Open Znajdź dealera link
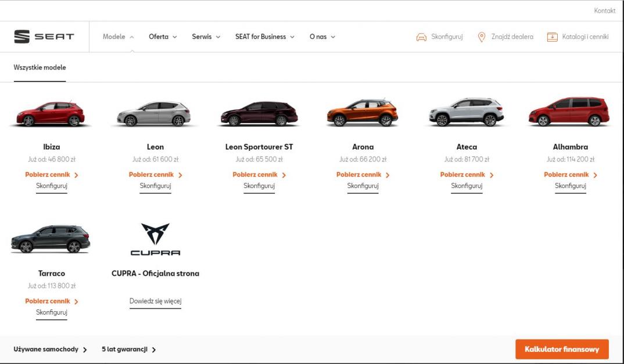 pos(512,37)
